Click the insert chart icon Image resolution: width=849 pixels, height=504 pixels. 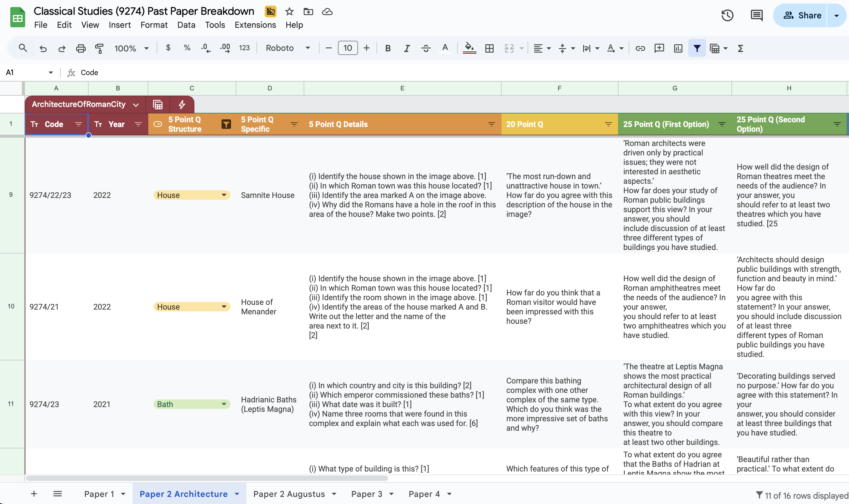[678, 48]
